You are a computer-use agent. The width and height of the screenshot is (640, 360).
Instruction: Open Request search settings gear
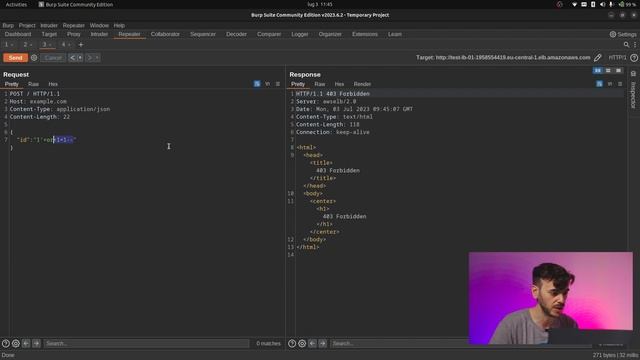pyautogui.click(x=16, y=344)
